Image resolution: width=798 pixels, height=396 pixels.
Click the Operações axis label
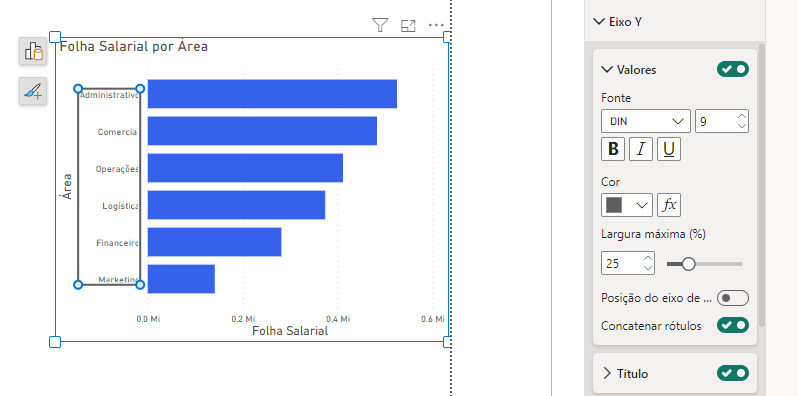117,169
